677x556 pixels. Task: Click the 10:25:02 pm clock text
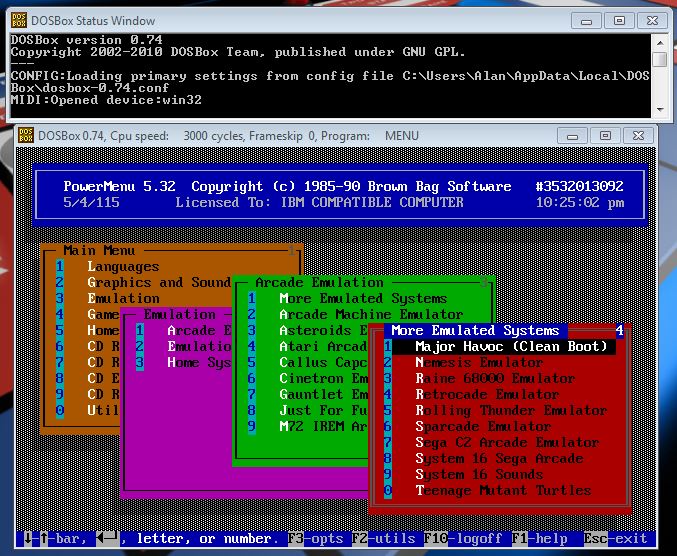coord(580,202)
